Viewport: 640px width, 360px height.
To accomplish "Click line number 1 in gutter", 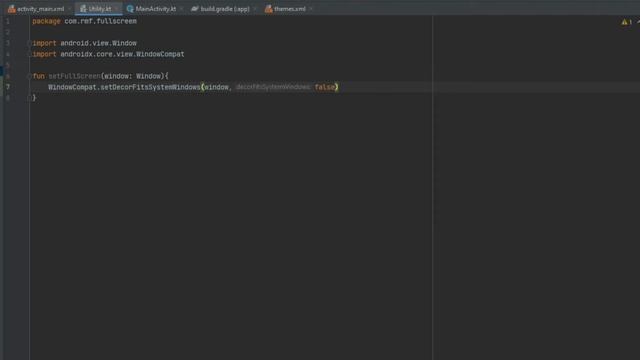I will [8, 21].
